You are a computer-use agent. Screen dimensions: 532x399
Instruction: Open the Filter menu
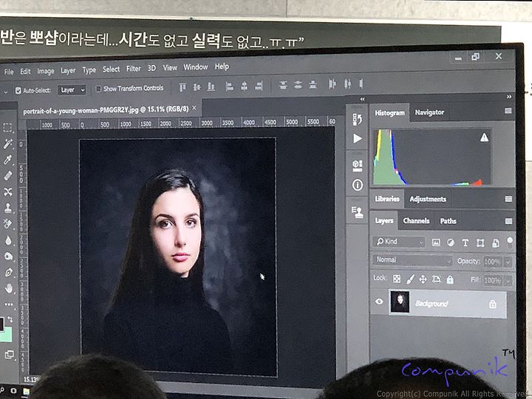[133, 69]
